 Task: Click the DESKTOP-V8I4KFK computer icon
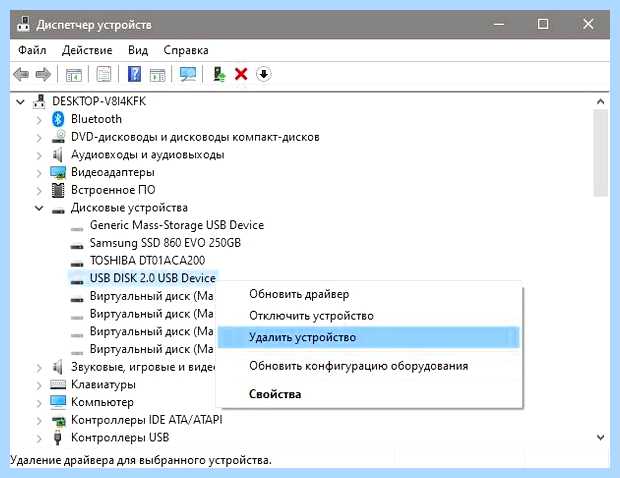pos(39,101)
